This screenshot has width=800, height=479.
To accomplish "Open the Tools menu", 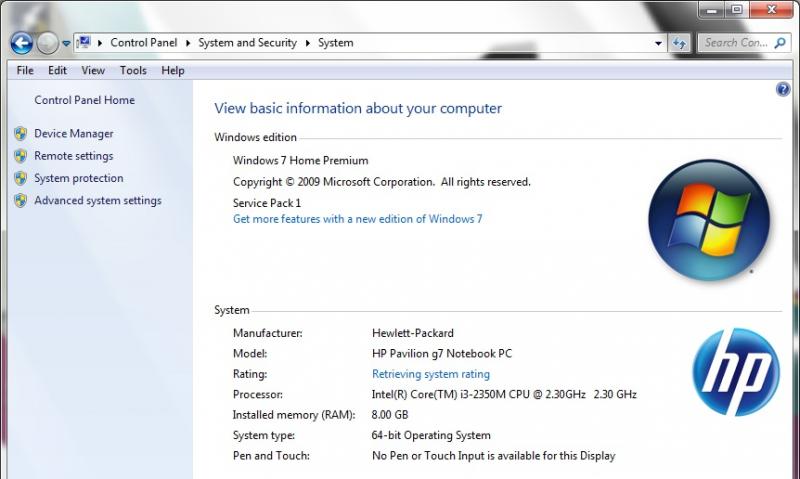I will pyautogui.click(x=133, y=70).
